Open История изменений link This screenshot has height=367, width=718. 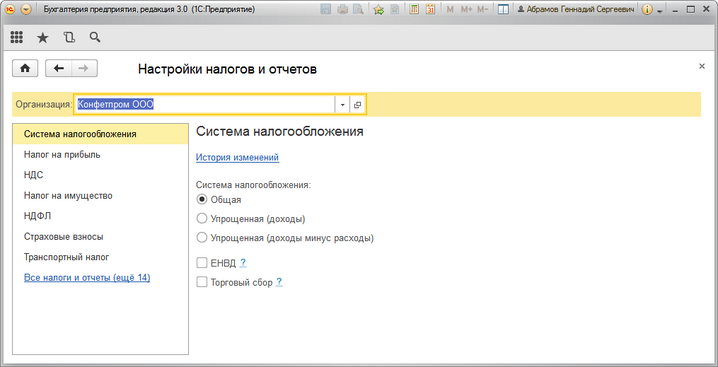237,157
